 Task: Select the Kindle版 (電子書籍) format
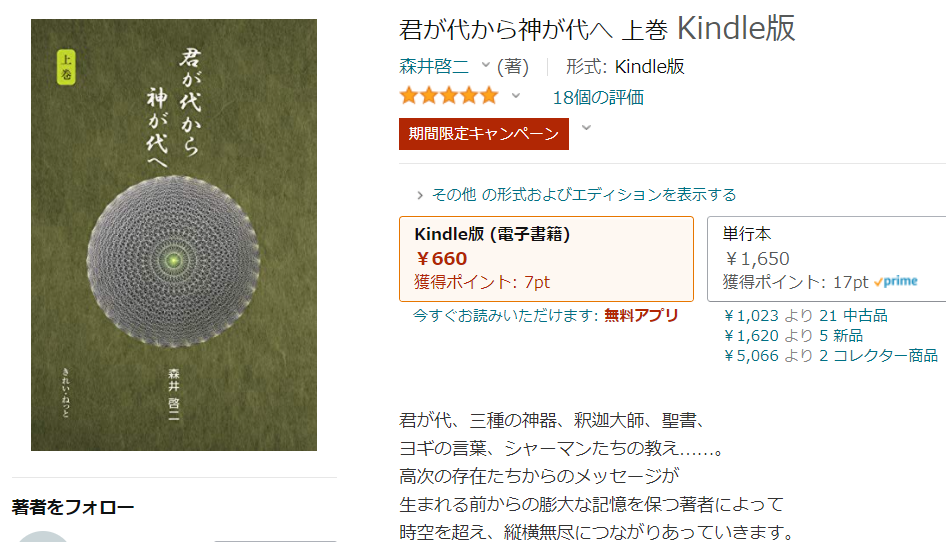pyautogui.click(x=546, y=258)
